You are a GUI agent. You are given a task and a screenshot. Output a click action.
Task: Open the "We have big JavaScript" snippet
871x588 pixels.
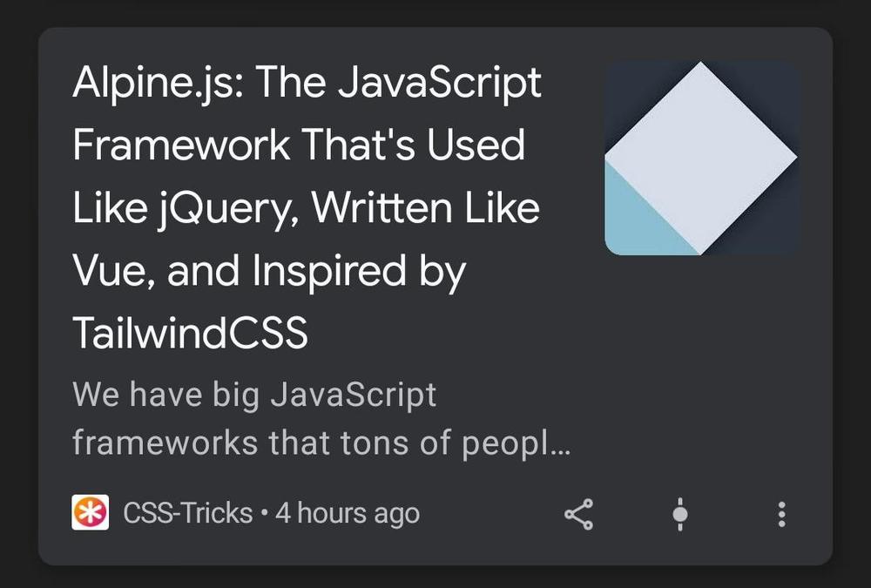pos(254,395)
